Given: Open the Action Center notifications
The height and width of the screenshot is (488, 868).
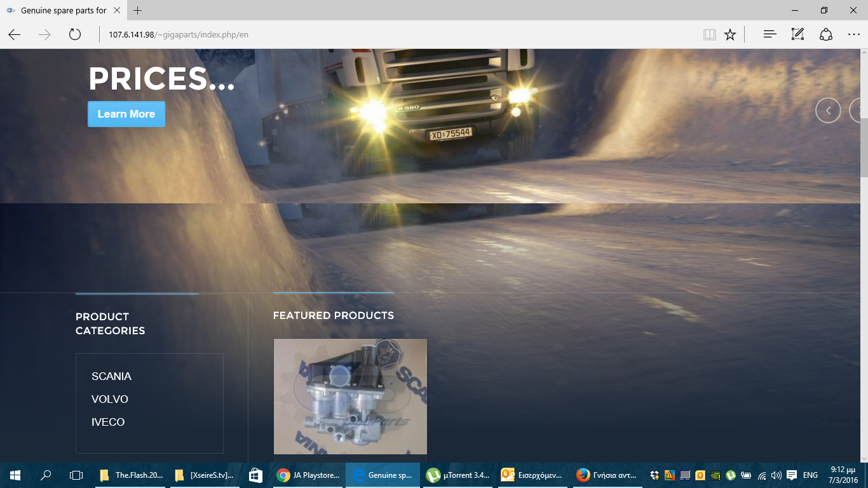Looking at the screenshot, I should click(x=792, y=475).
